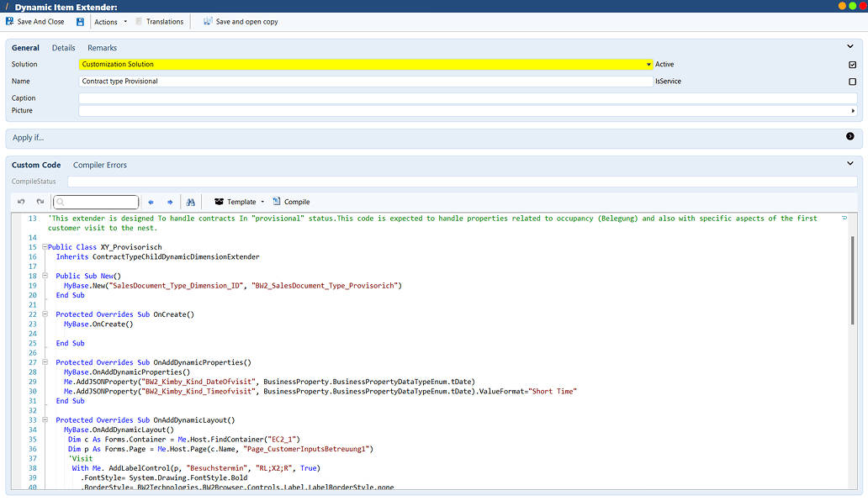Screen dimensions: 868x501
Task: Switch to the General tab
Action: [25, 48]
